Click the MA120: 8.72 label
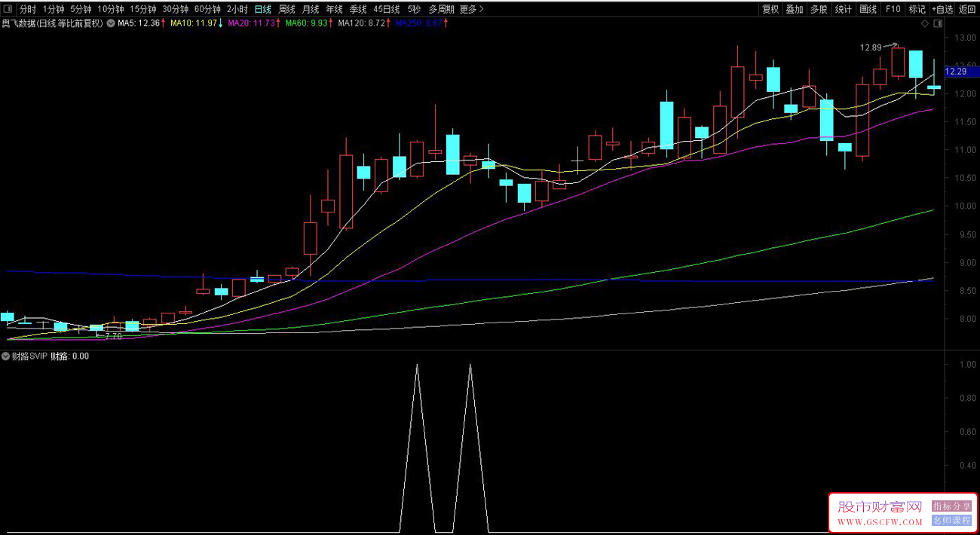Viewport: 980px width, 535px height. [363, 23]
